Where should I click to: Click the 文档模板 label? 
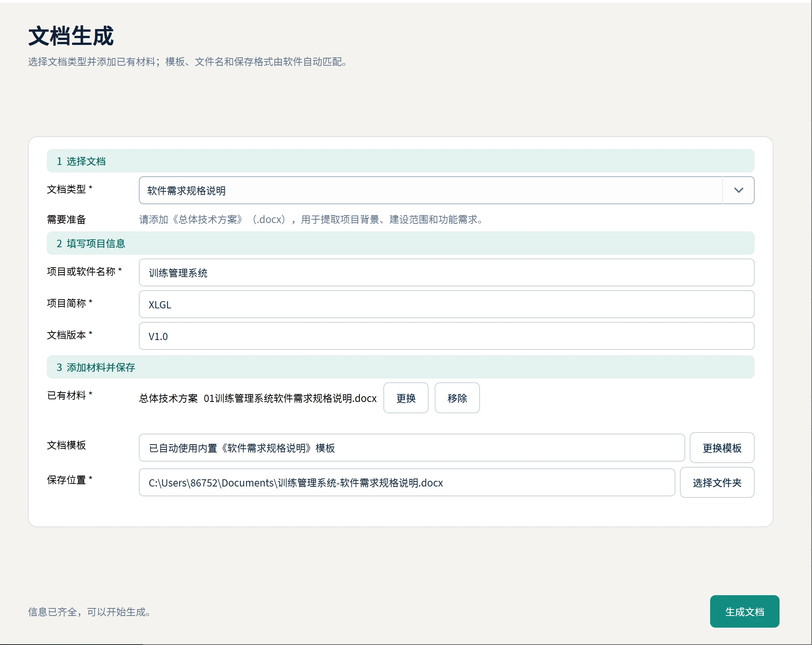[66, 445]
